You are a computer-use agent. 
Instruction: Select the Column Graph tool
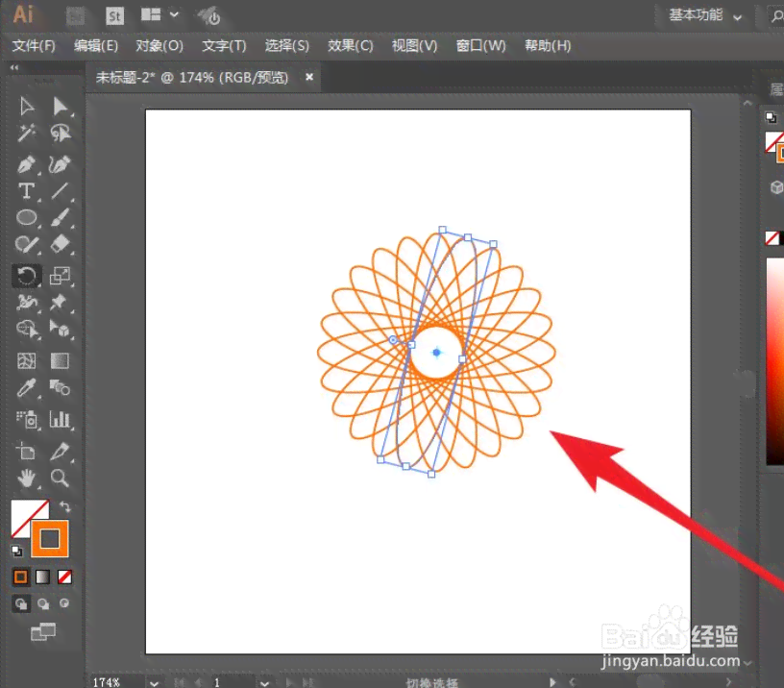click(60, 420)
